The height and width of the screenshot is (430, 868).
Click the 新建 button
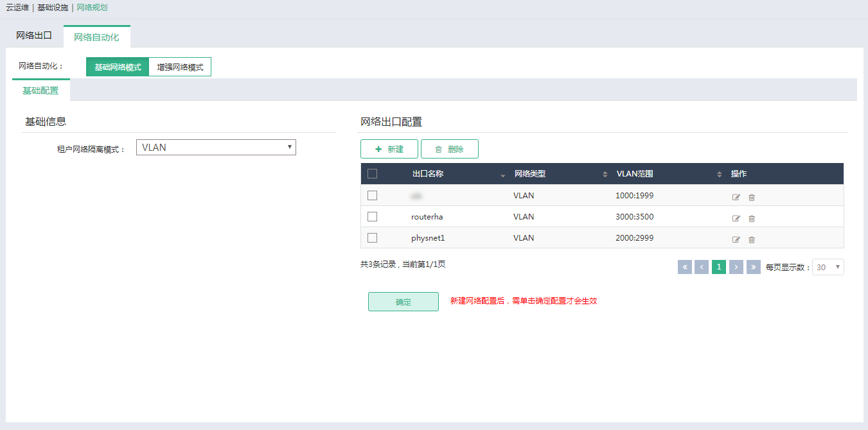389,149
